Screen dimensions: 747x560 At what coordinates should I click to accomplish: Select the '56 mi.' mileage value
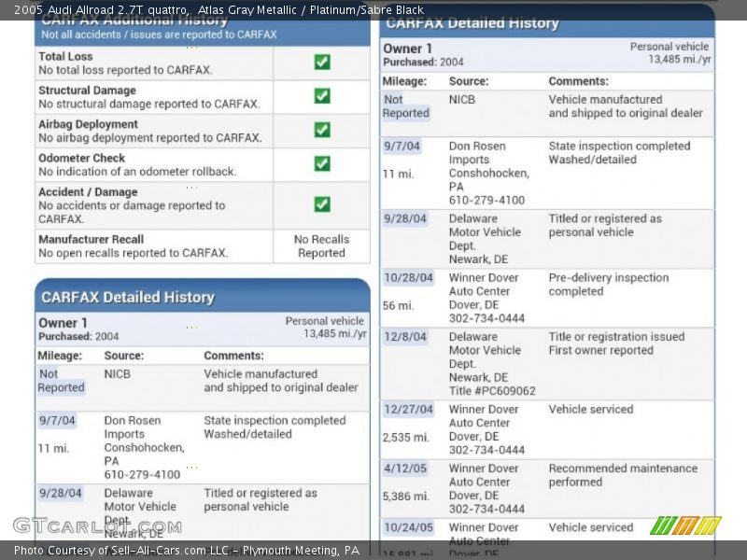399,306
